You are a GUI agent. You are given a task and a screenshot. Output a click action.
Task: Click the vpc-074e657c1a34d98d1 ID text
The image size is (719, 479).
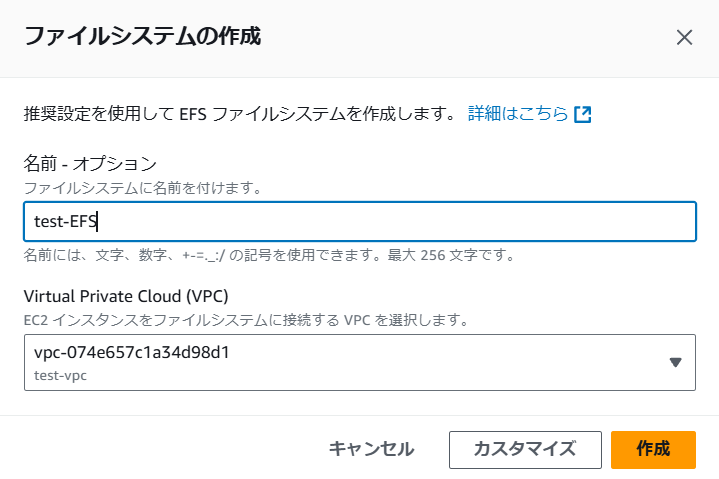[132, 352]
